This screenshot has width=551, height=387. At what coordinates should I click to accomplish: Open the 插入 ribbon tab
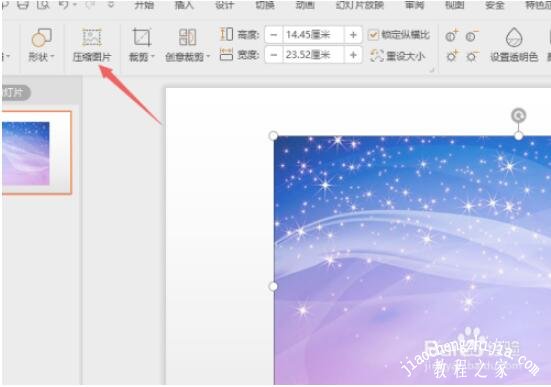(184, 5)
